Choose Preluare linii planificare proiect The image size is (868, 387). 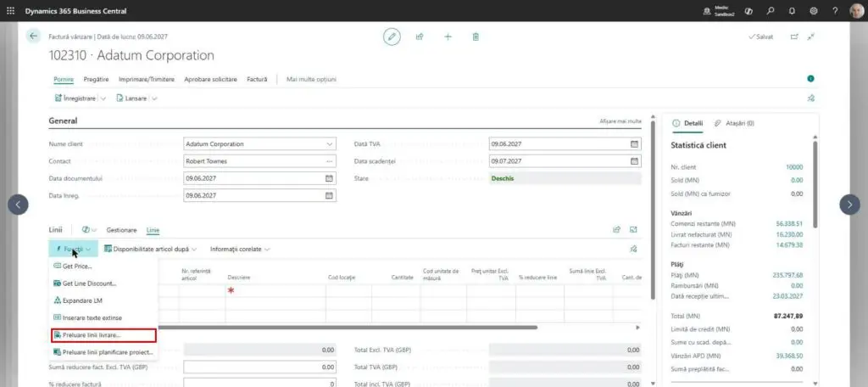click(103, 352)
